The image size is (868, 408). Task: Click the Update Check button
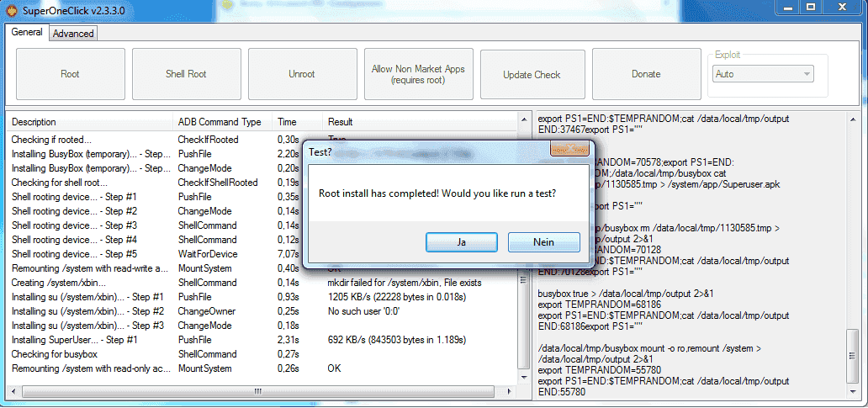(532, 74)
